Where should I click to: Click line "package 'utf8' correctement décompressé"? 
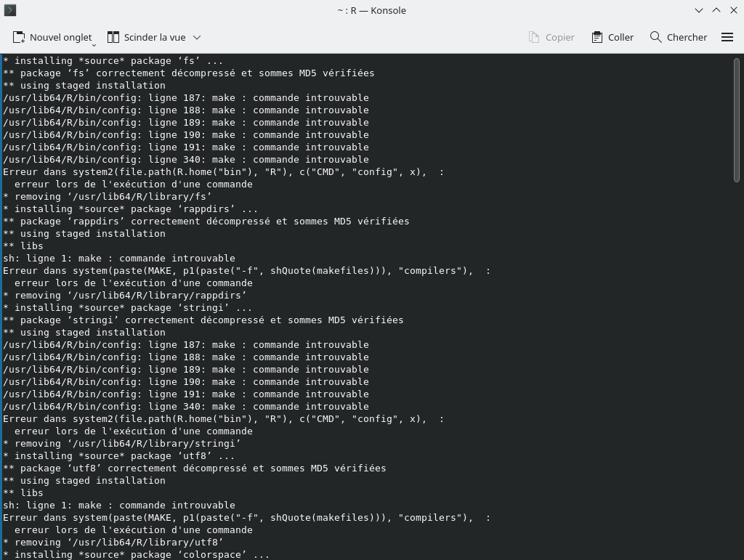195,468
